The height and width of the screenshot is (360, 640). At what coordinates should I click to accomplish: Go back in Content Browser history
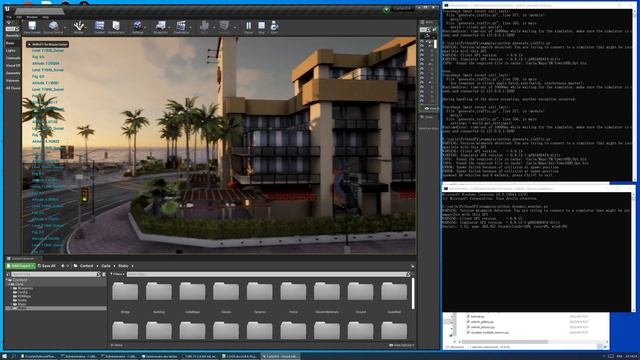click(62, 266)
